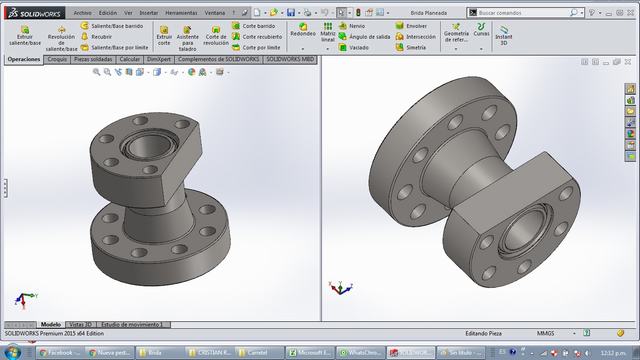640x360 pixels.
Task: Select the Nervio rib tool
Action: [x=352, y=26]
